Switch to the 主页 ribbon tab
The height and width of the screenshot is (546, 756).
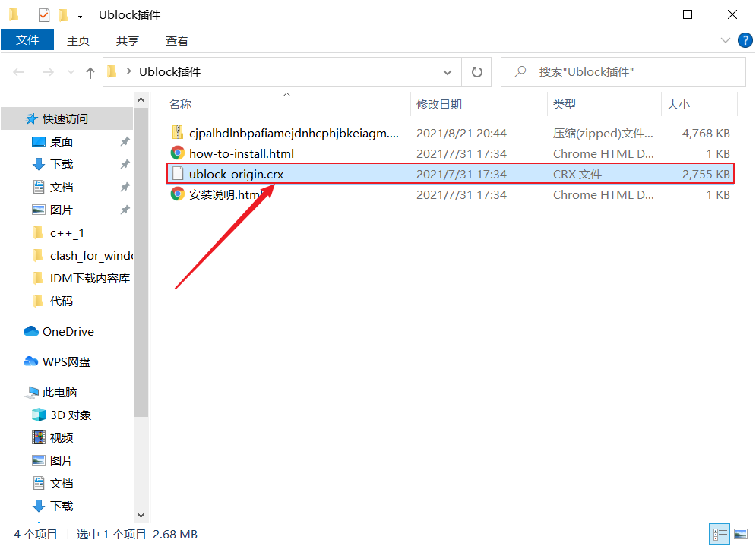pos(78,40)
